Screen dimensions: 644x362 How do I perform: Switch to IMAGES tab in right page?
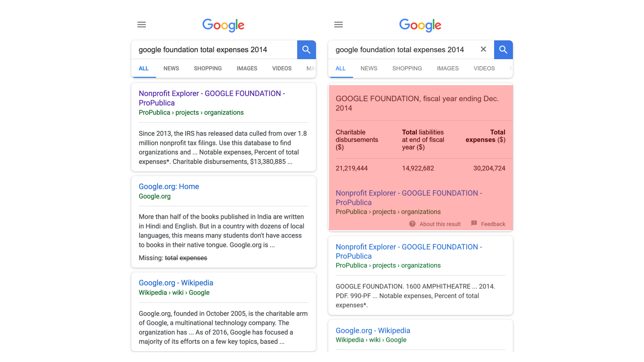click(448, 68)
